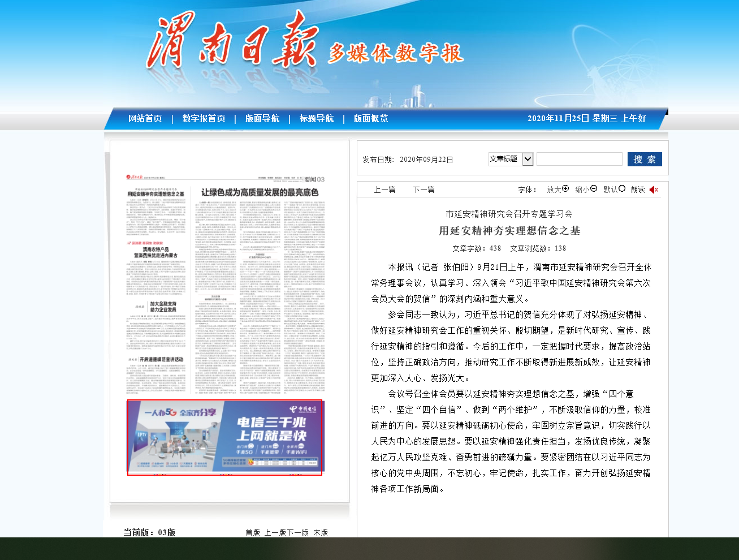Focus the search keyword input field
This screenshot has width=739, height=560.
[x=580, y=159]
